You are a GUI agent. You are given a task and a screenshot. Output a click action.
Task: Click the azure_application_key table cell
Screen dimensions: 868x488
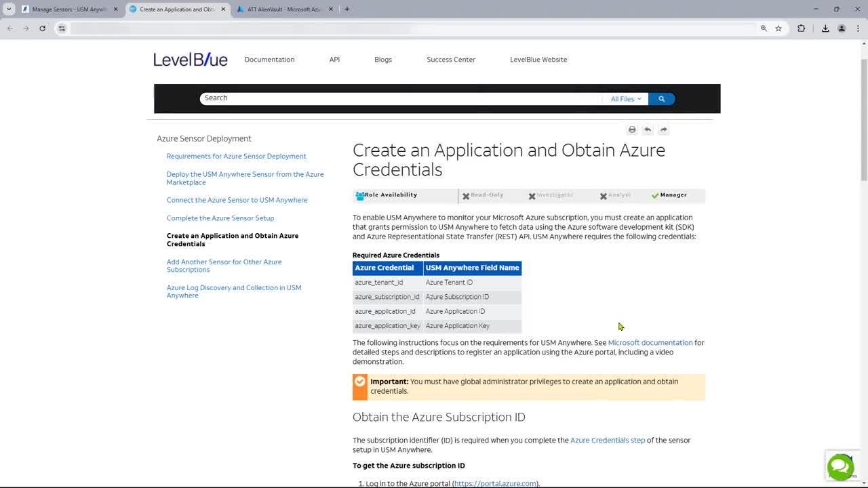388,326
